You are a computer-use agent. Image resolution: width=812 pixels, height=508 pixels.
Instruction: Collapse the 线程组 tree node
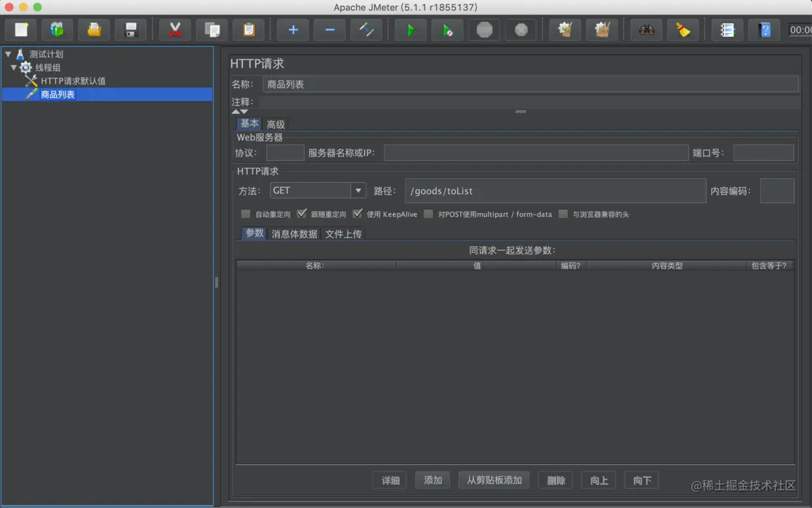14,68
